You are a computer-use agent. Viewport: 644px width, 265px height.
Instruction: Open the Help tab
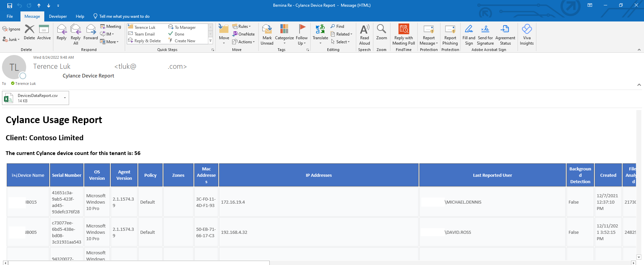coord(80,16)
